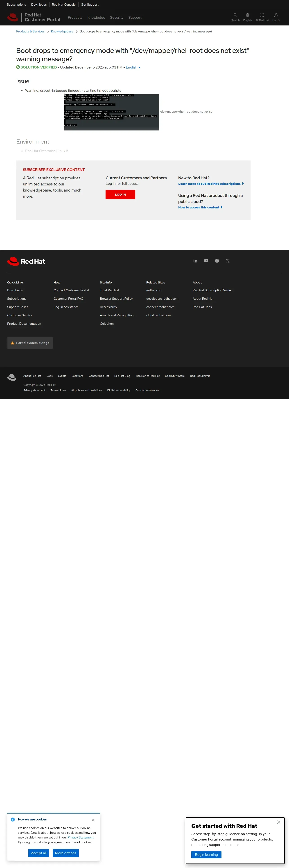Open cloud.redhat.com link
289x868 pixels.
tap(158, 315)
